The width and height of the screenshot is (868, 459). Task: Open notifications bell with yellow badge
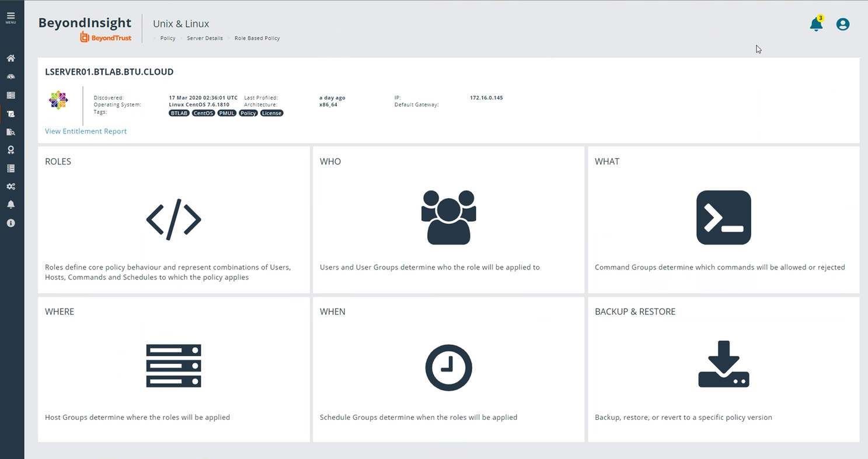[x=815, y=24]
